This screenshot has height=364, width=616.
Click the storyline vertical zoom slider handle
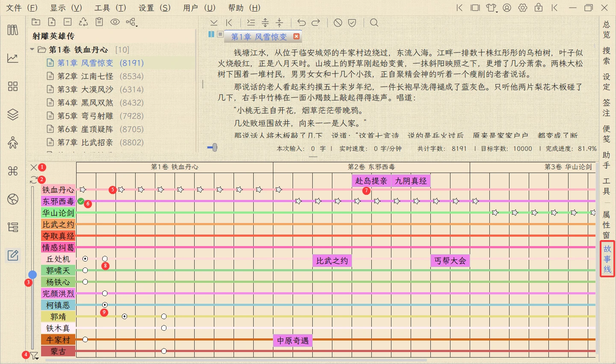33,274
